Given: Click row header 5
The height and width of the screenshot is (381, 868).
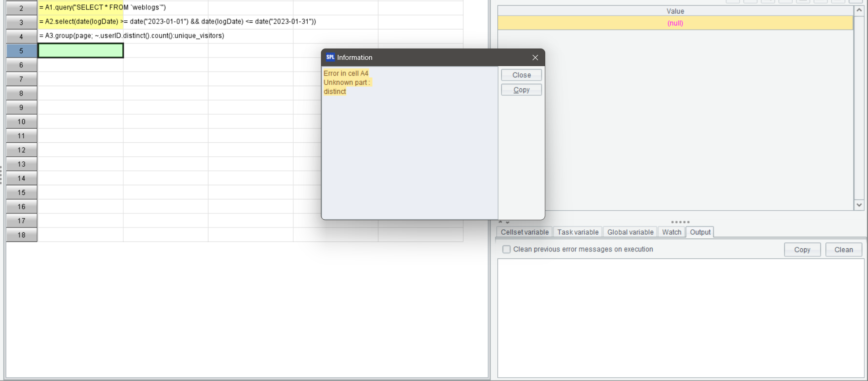Looking at the screenshot, I should pos(21,51).
